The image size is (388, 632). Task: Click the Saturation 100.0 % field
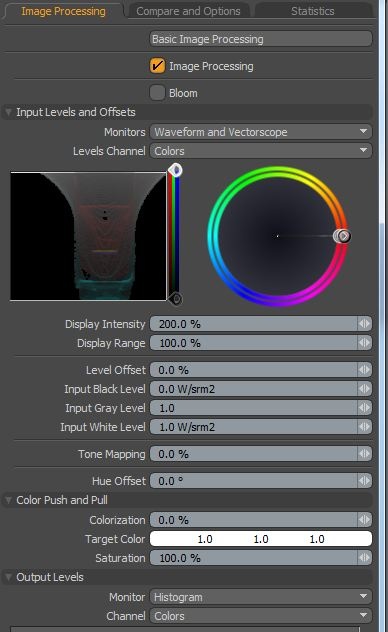coord(253,558)
